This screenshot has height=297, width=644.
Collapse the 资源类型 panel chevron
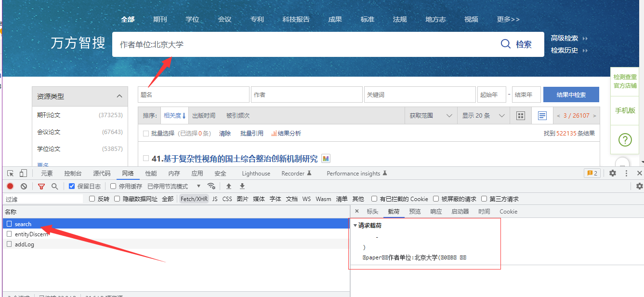coord(119,96)
